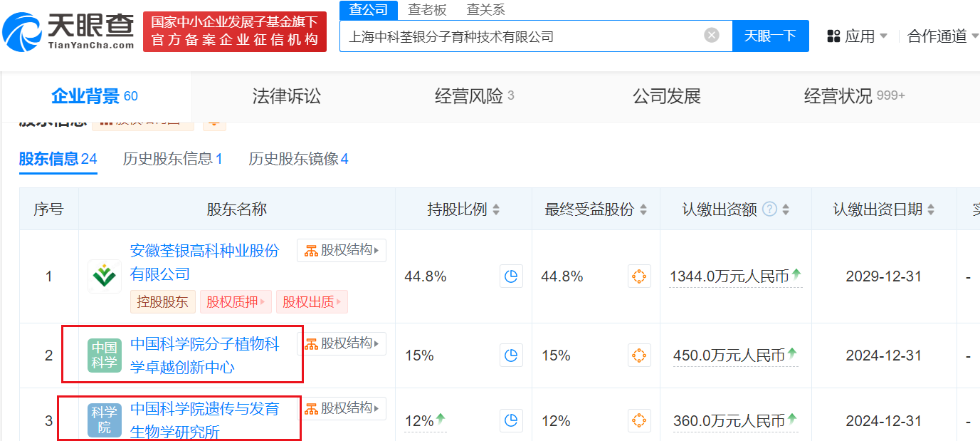Image resolution: width=980 pixels, height=441 pixels.
Task: Click the 股东名称 column header
Action: pos(237,209)
